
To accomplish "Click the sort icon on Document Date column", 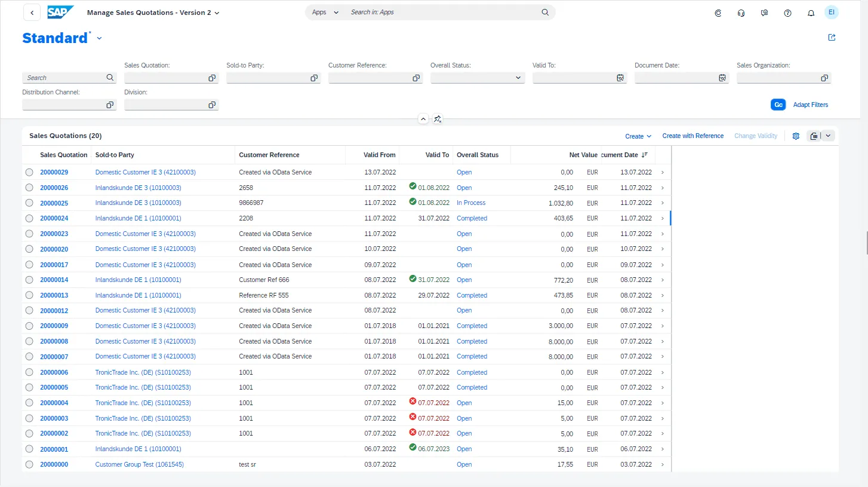I will coord(645,155).
